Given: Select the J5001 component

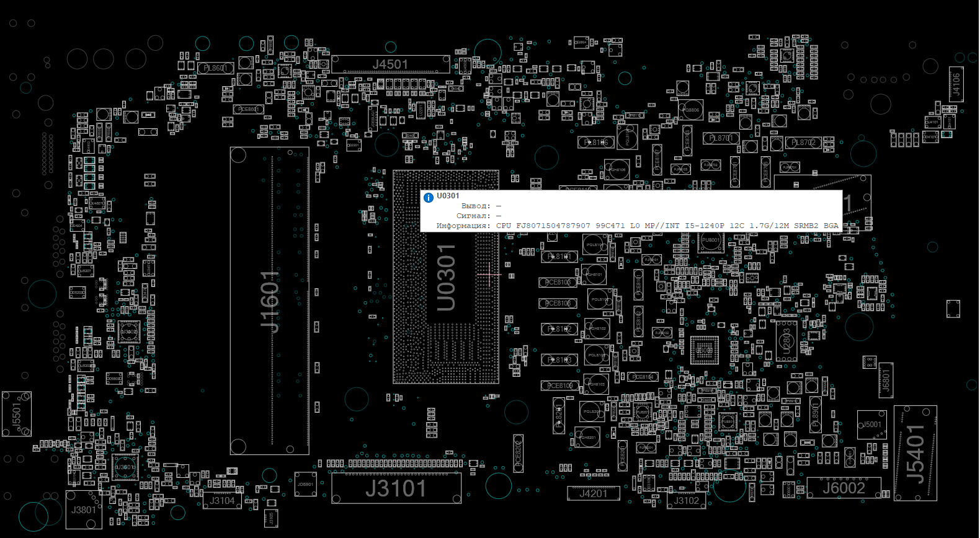Looking at the screenshot, I should [x=872, y=425].
